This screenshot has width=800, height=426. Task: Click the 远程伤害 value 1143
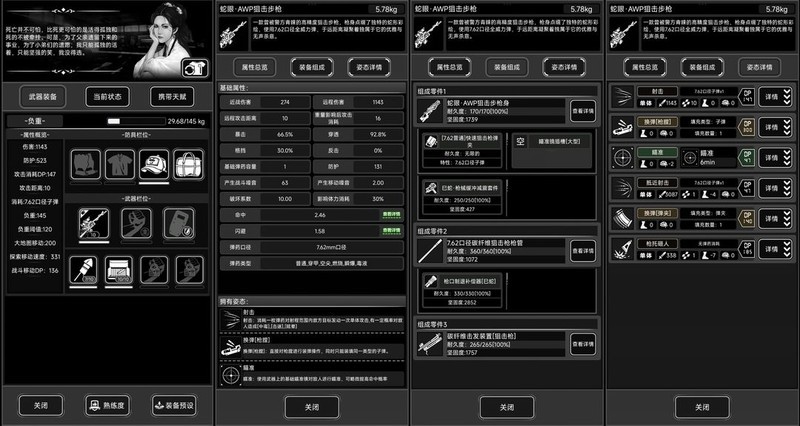pyautogui.click(x=378, y=103)
